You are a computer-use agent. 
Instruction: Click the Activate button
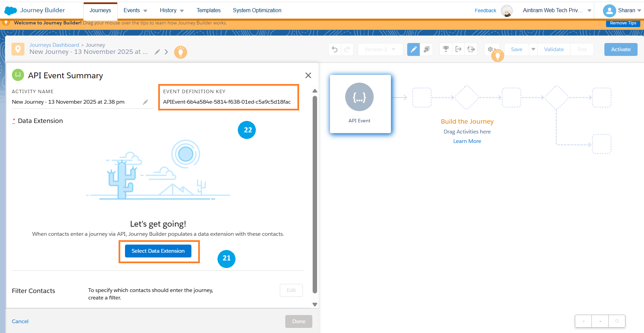(621, 49)
